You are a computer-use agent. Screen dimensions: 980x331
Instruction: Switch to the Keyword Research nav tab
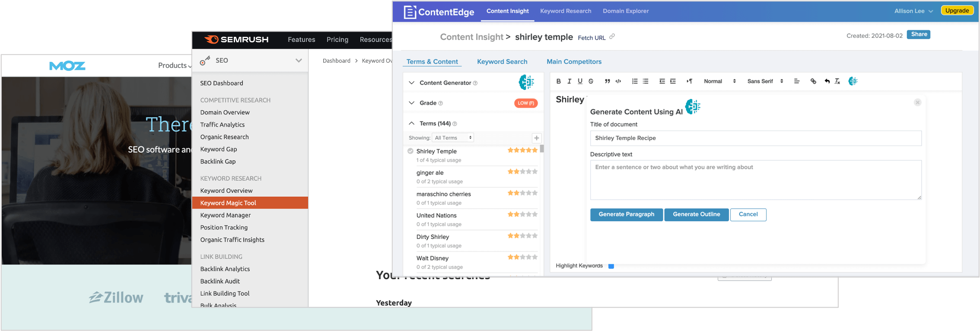[x=566, y=11]
